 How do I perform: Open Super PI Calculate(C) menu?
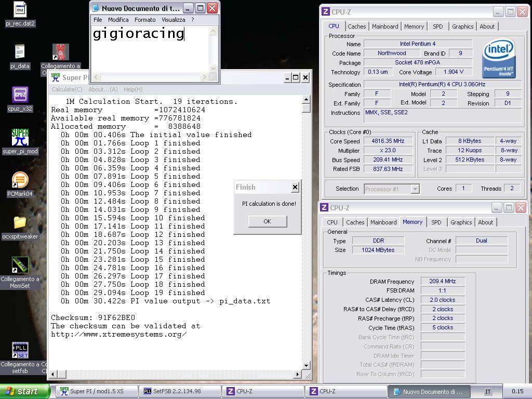pos(67,89)
